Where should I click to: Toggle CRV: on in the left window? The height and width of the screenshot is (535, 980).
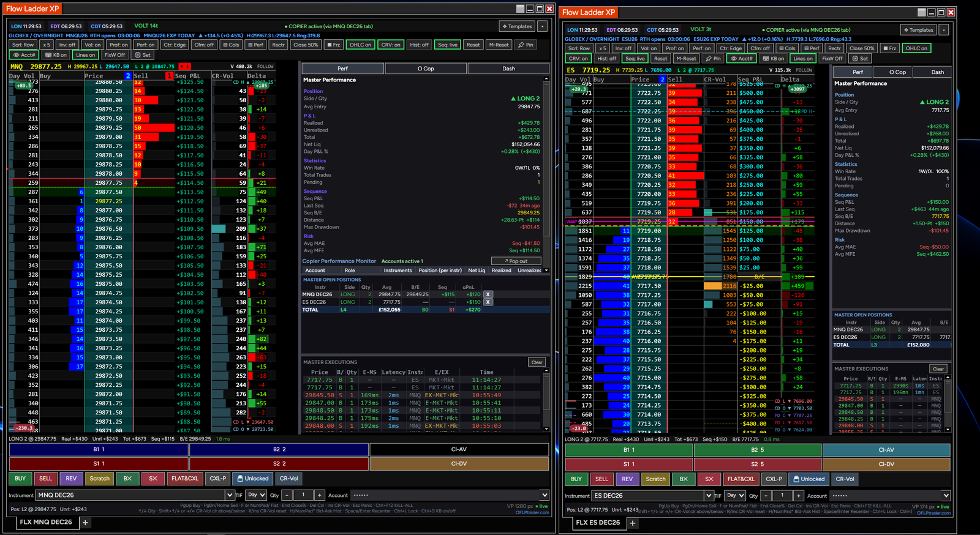[x=391, y=45]
